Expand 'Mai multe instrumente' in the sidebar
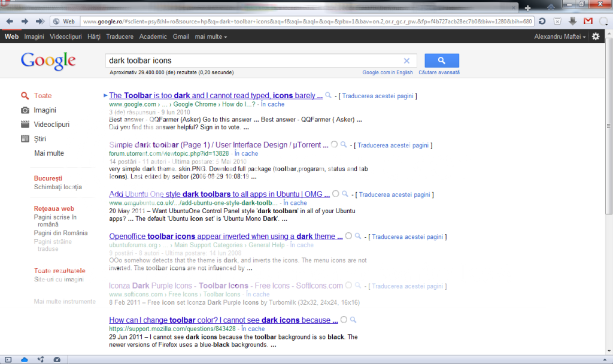 (x=65, y=302)
